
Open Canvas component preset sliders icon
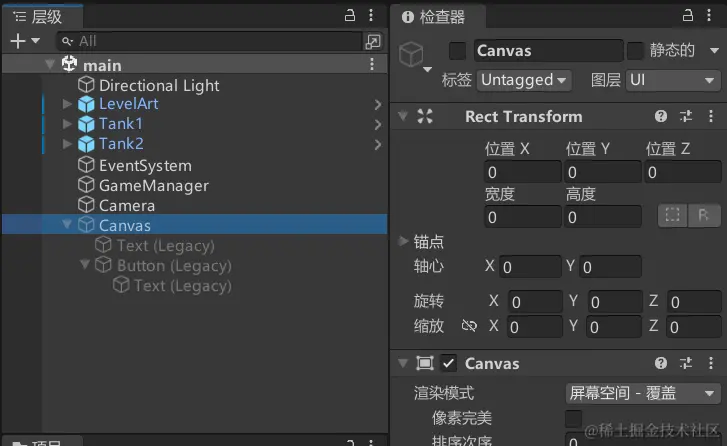point(686,363)
